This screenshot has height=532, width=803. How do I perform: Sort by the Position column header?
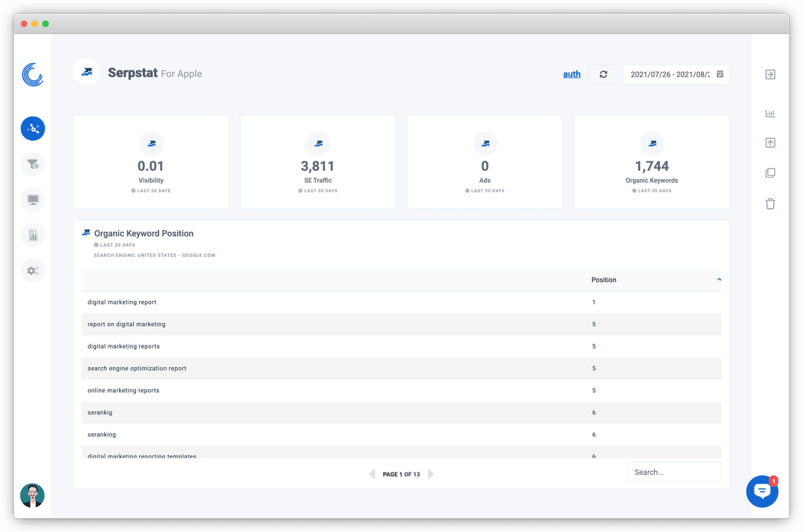pyautogui.click(x=604, y=280)
